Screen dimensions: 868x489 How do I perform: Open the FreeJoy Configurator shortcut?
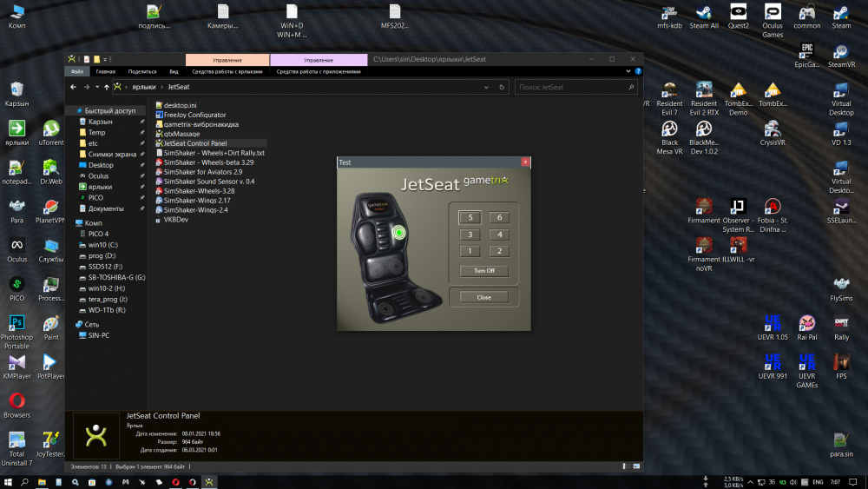194,115
